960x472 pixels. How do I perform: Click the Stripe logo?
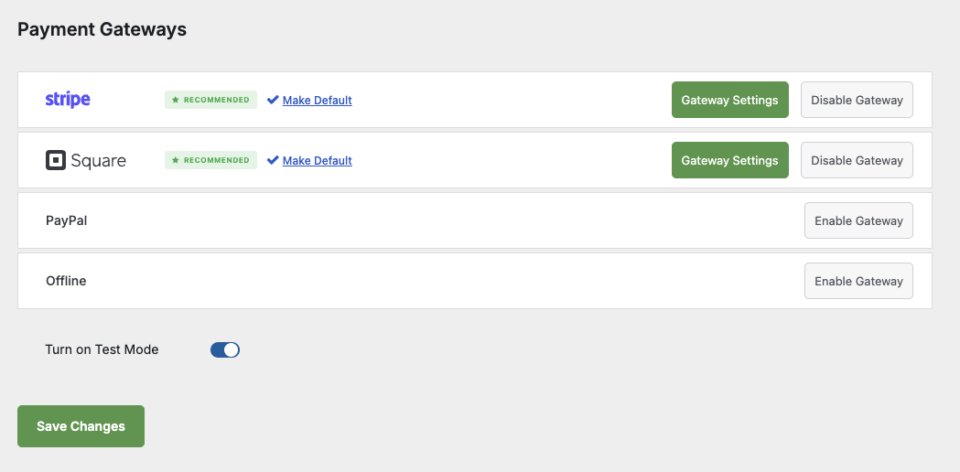[68, 100]
